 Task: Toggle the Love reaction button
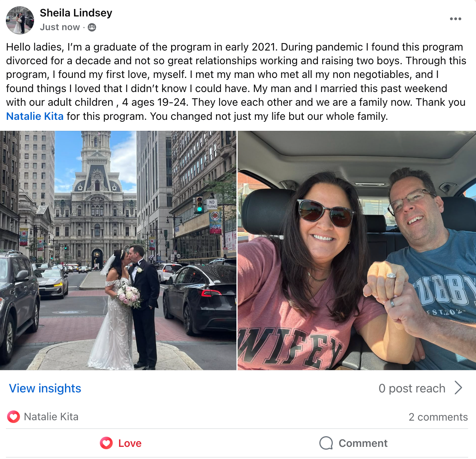[x=121, y=443]
